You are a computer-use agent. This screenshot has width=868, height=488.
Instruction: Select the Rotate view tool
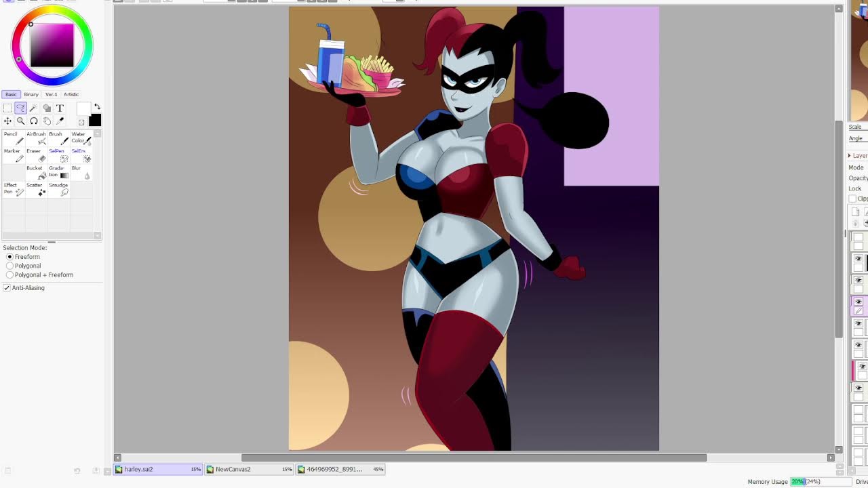point(33,121)
